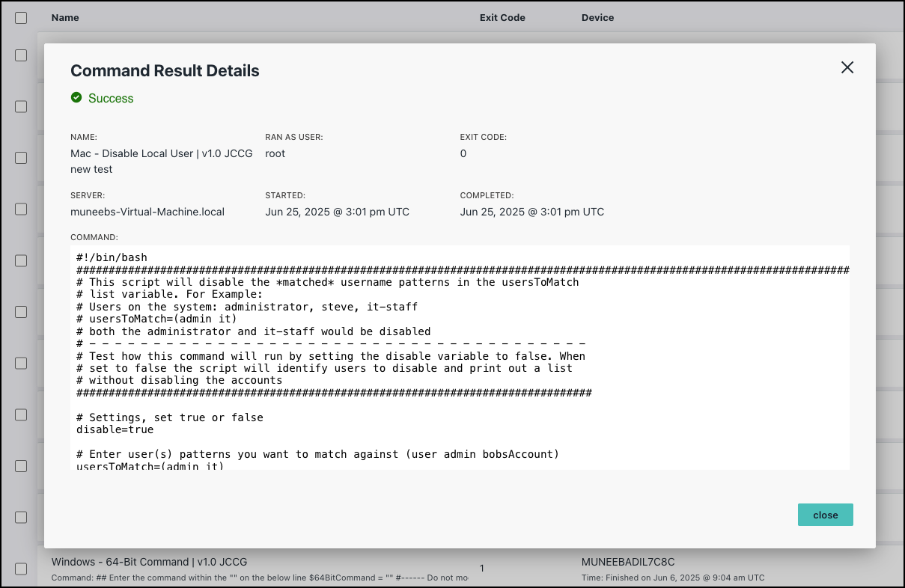Click the root value under RAN AS USER
The height and width of the screenshot is (588, 905).
(x=274, y=153)
